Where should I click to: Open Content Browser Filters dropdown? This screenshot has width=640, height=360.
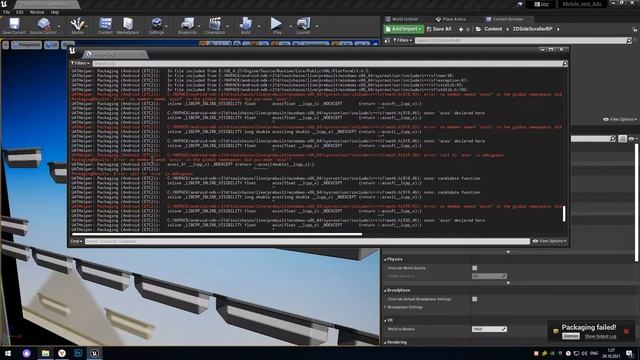click(402, 40)
